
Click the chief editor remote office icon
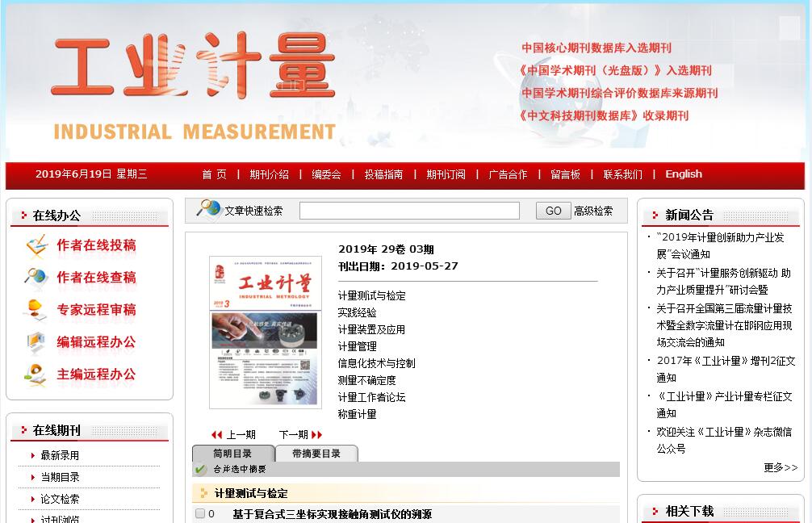[x=36, y=374]
